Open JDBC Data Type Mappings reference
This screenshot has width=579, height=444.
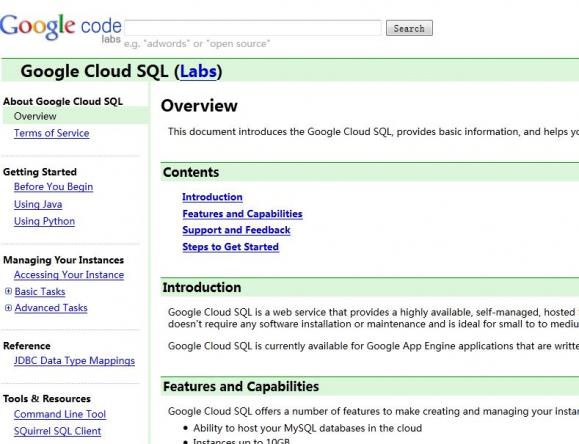tap(74, 361)
